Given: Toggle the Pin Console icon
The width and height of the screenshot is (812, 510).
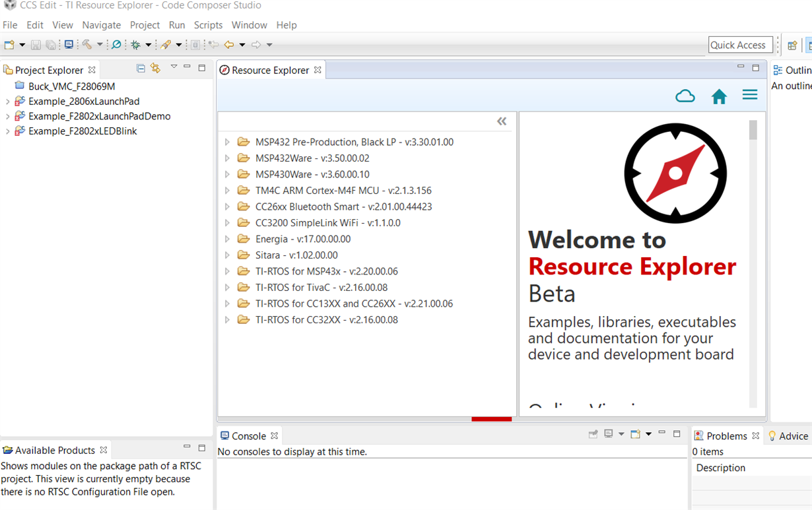Looking at the screenshot, I should [593, 434].
